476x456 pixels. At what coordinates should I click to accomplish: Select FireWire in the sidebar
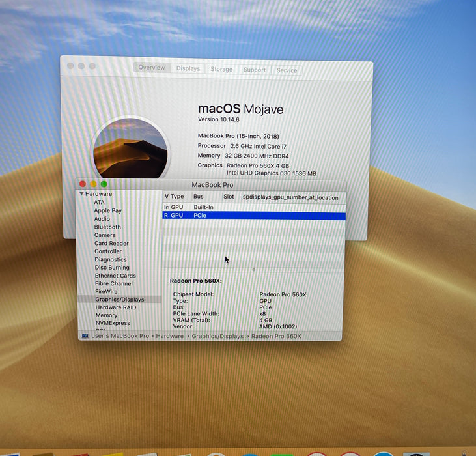point(106,291)
